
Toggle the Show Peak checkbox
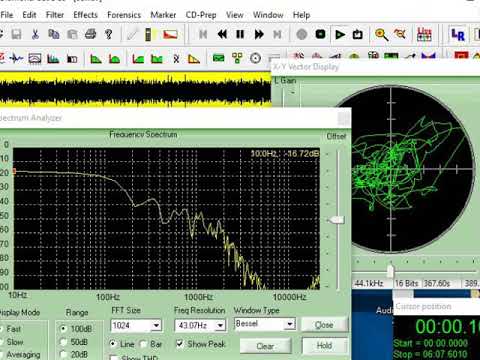point(180,344)
